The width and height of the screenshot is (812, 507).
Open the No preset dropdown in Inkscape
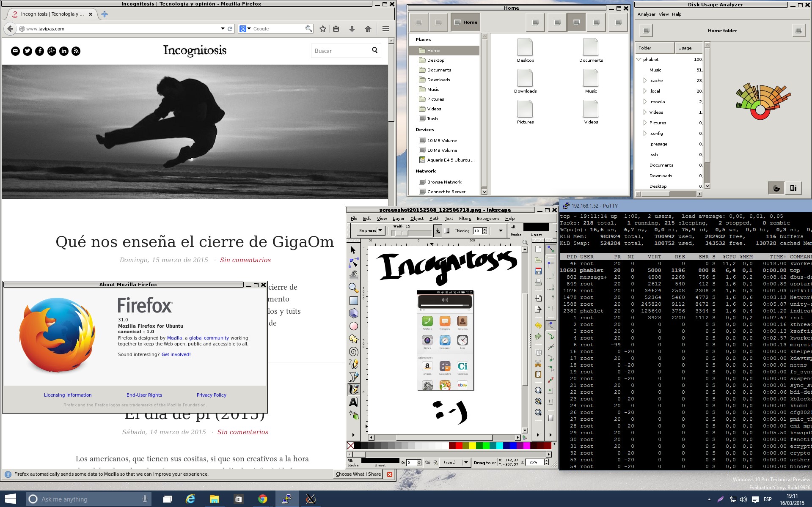(x=370, y=230)
